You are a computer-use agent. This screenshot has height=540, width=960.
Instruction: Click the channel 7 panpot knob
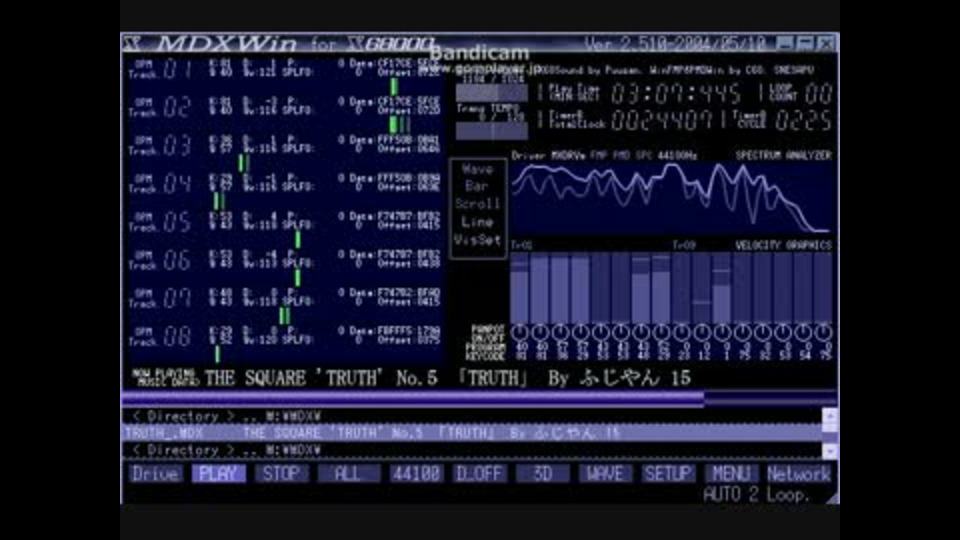641,332
